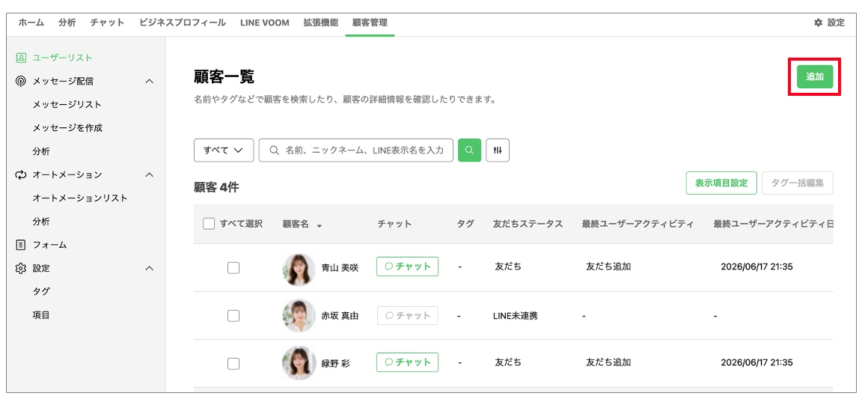Image resolution: width=868 pixels, height=405 pixels.
Task: Go to the ホーム tab
Action: tap(31, 22)
